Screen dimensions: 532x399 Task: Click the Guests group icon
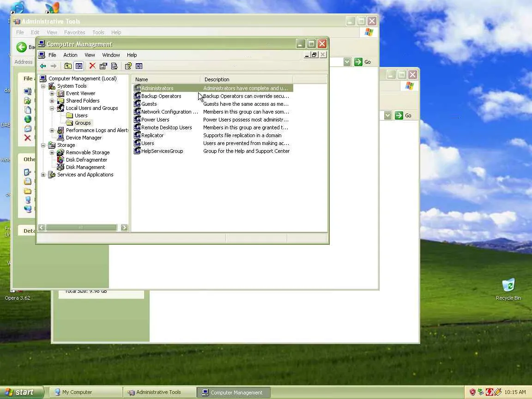(137, 103)
